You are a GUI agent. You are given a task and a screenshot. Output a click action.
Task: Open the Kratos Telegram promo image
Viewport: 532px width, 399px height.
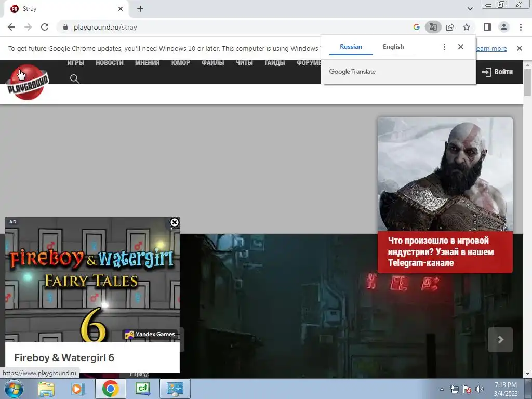pyautogui.click(x=445, y=174)
